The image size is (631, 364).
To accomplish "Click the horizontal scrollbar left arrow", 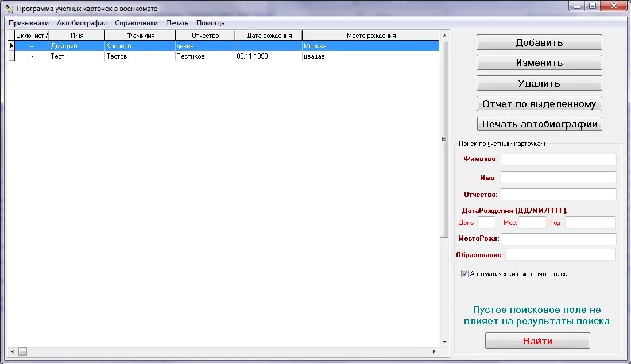I will click(13, 351).
